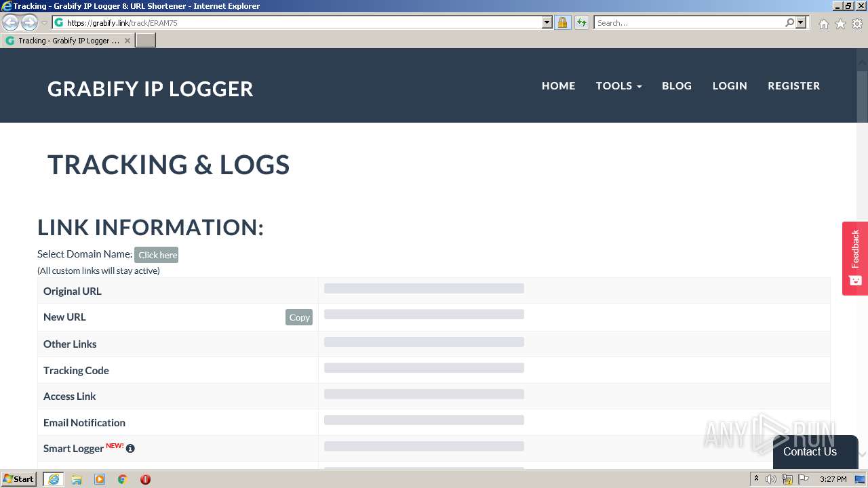Viewport: 868px width, 488px height.
Task: Click the Internet Explorer taskbar icon
Action: point(54,479)
